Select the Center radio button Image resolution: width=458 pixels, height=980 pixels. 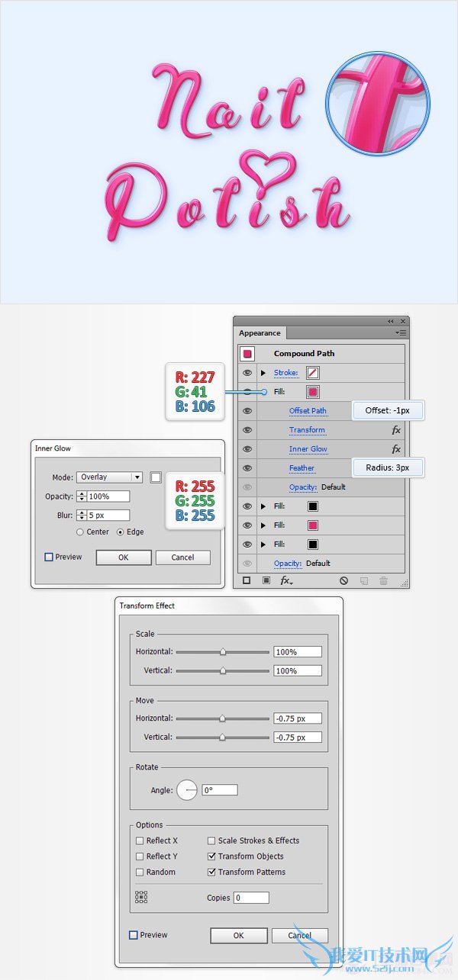[x=80, y=532]
